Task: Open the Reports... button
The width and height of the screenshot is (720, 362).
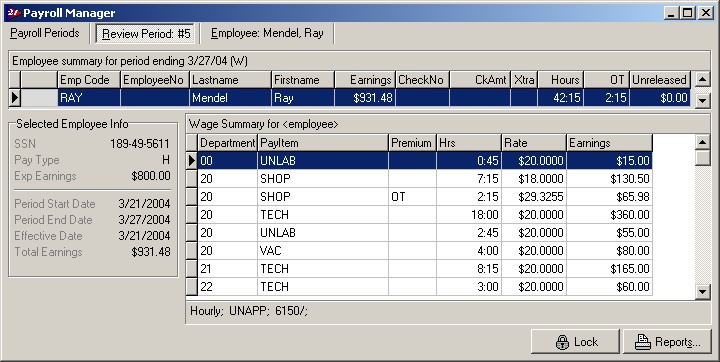Action: (667, 342)
